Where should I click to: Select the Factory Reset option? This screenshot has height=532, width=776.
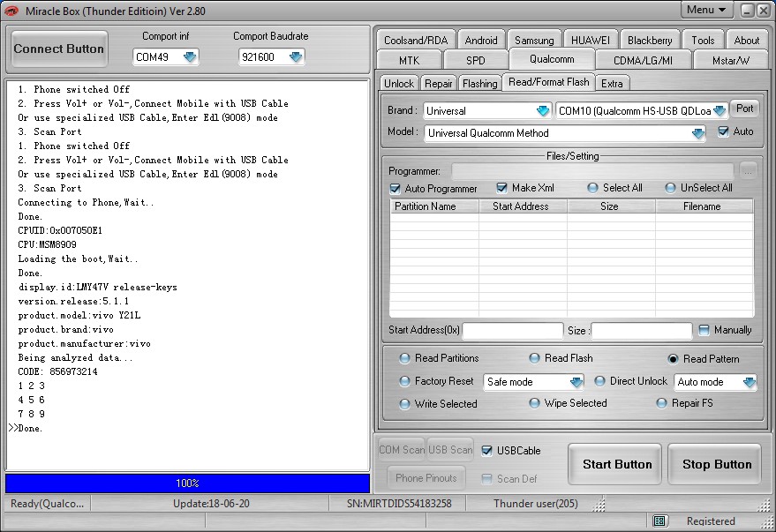(x=404, y=381)
